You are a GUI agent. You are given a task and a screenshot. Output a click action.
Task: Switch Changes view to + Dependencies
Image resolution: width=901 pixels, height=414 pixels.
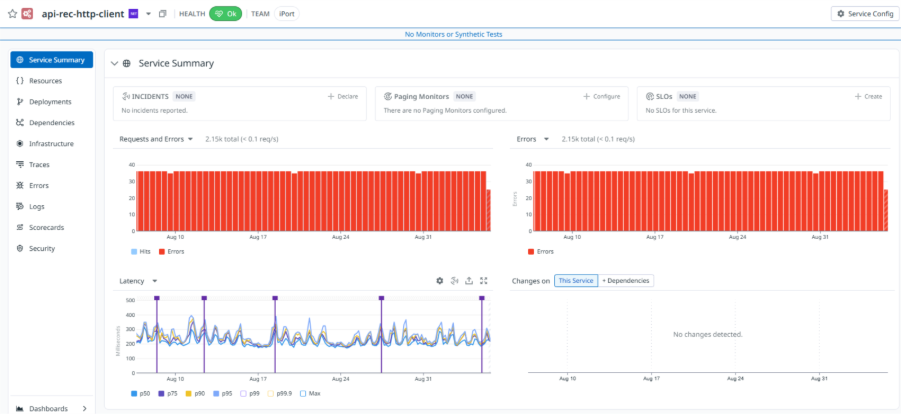(x=626, y=281)
